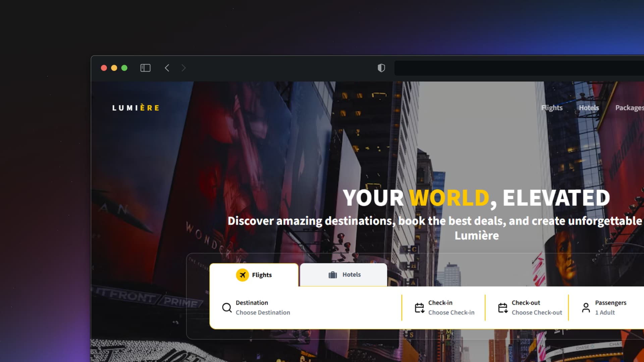Screen dimensions: 644x362
Task: Click the Destination search magnifier icon
Action: [x=227, y=308]
